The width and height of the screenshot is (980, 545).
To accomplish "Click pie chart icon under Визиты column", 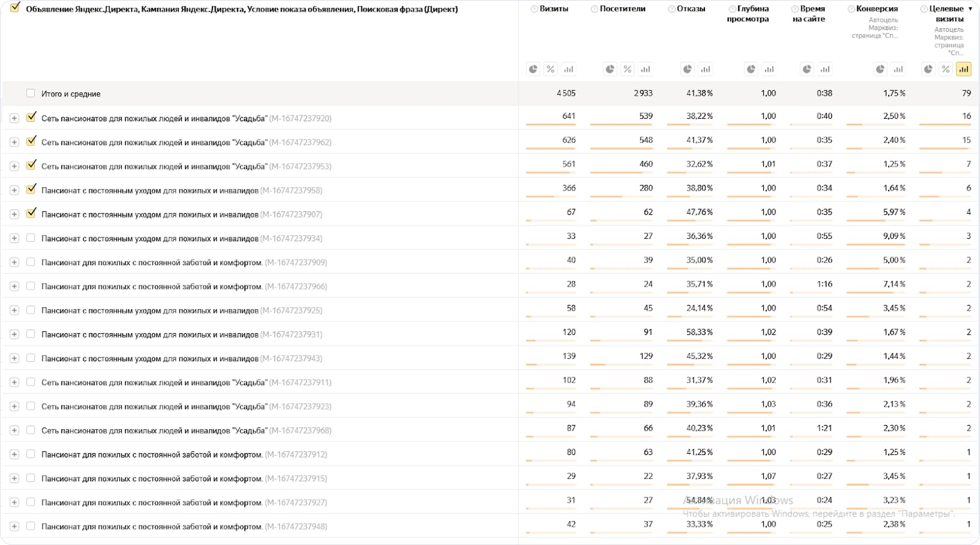I will (533, 69).
